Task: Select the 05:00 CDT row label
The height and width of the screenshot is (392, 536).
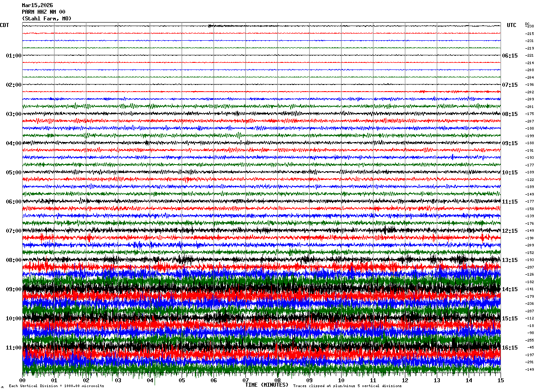Action: coord(14,173)
